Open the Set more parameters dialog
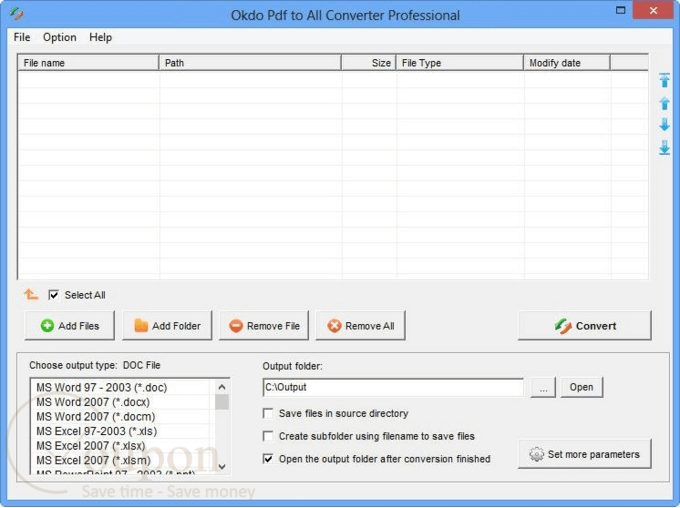This screenshot has height=508, width=680. [585, 454]
